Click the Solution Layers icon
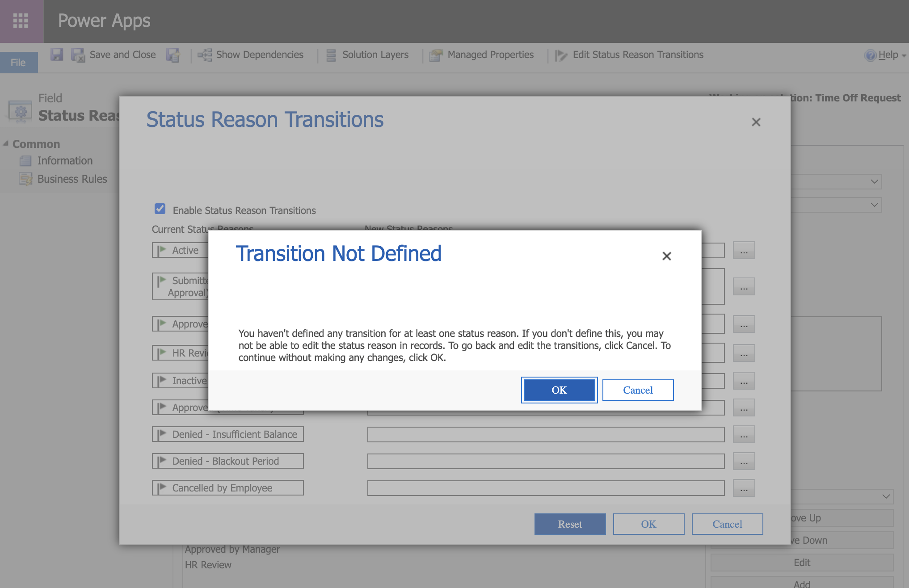Screen dimensions: 909x588 click(x=331, y=55)
